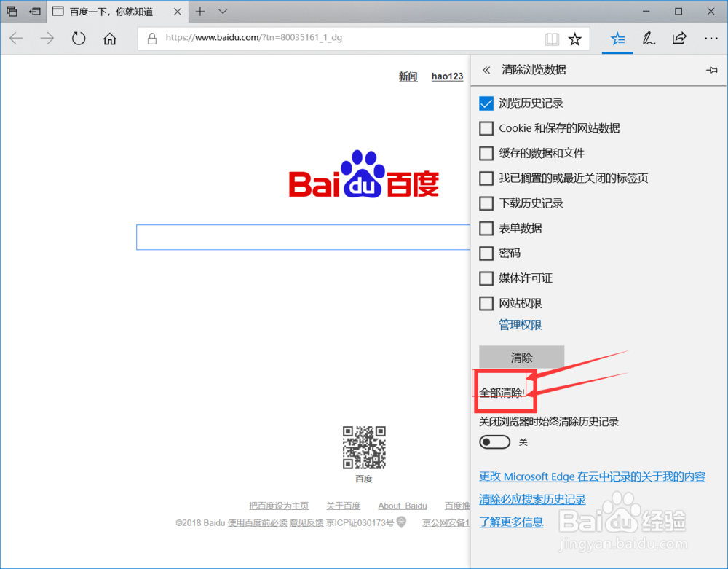728x569 pixels.
Task: Select the Web Note pen icon
Action: (648, 38)
